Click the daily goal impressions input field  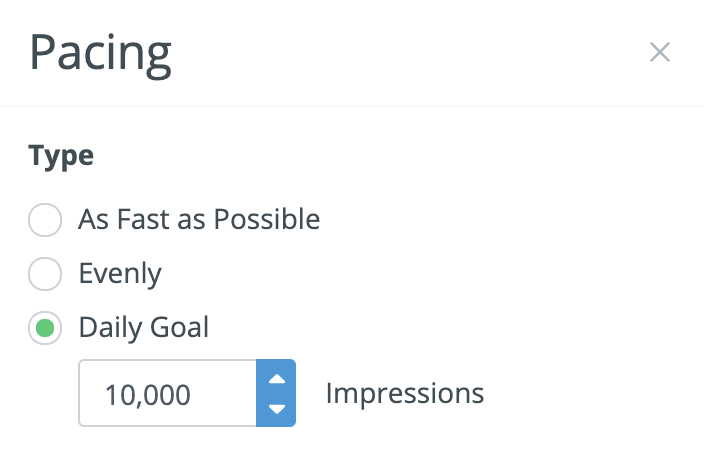coord(168,393)
